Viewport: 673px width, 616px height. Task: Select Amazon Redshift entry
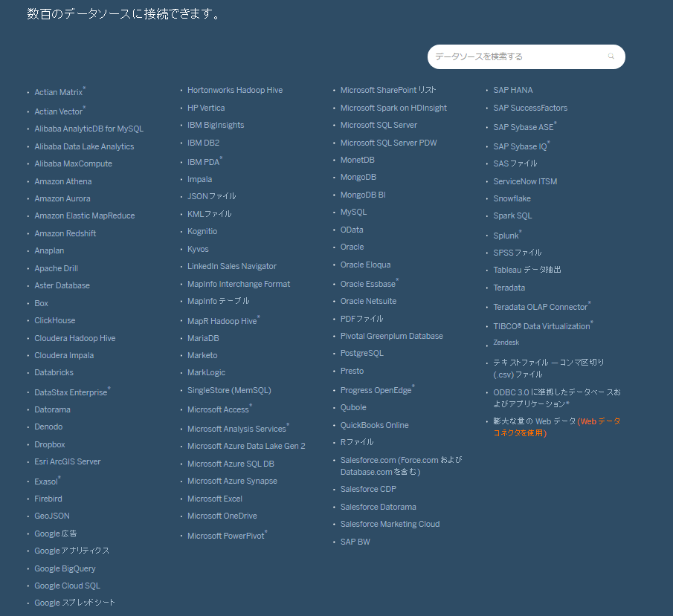[x=65, y=233]
